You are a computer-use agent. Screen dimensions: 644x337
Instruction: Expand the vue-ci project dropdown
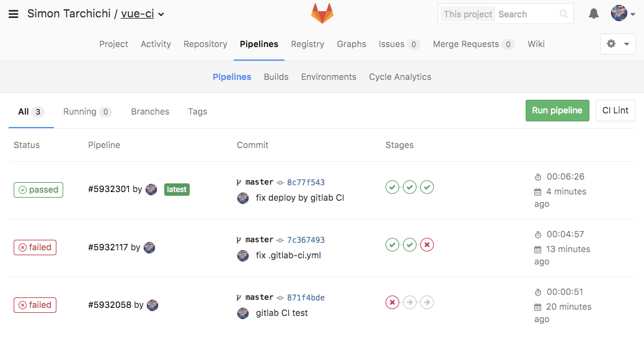161,15
